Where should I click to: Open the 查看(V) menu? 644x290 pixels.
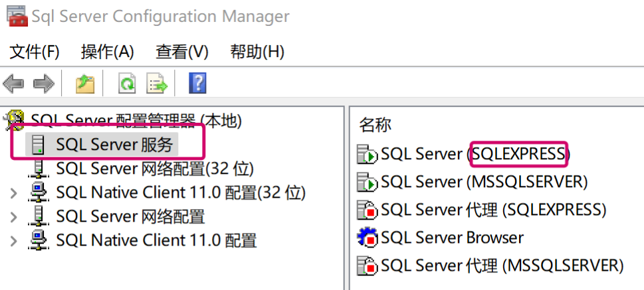coord(182,52)
